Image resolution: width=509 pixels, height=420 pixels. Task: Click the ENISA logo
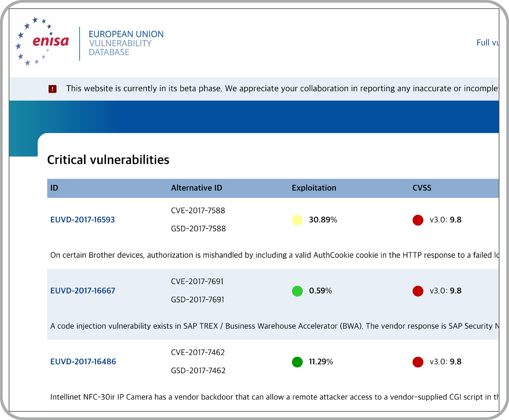(42, 41)
